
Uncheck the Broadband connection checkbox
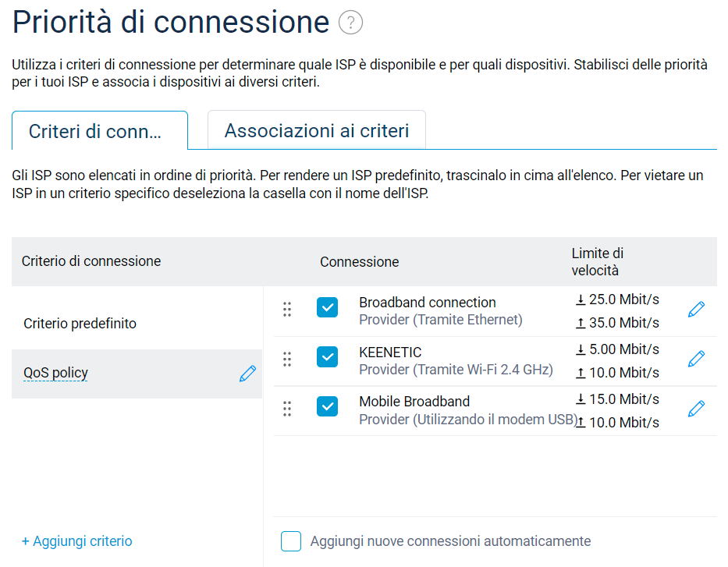tap(328, 308)
